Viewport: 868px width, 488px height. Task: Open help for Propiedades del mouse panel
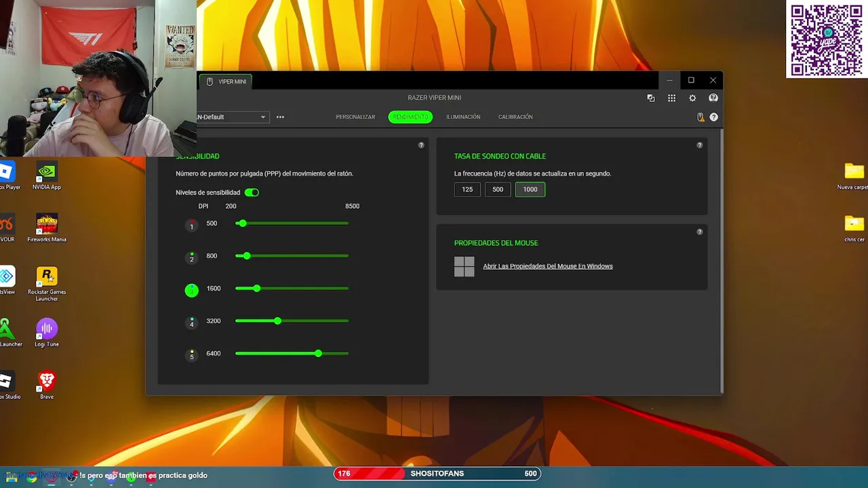pyautogui.click(x=700, y=232)
